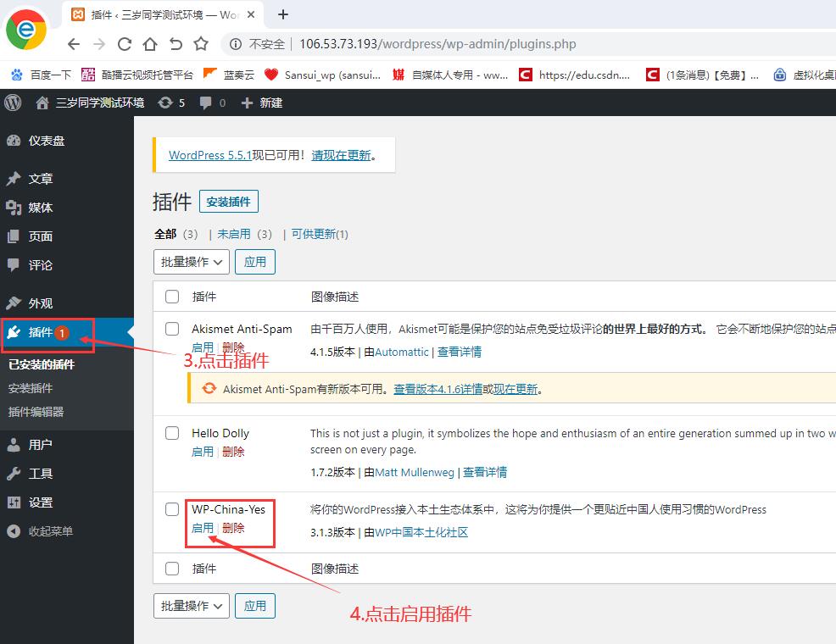This screenshot has height=644, width=836.
Task: Open the top 批量操作 bulk actions dropdown
Action: [191, 262]
